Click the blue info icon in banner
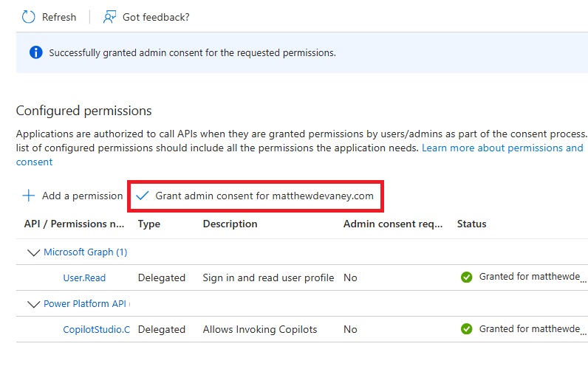Viewport: 588px width, 369px height. 35,52
